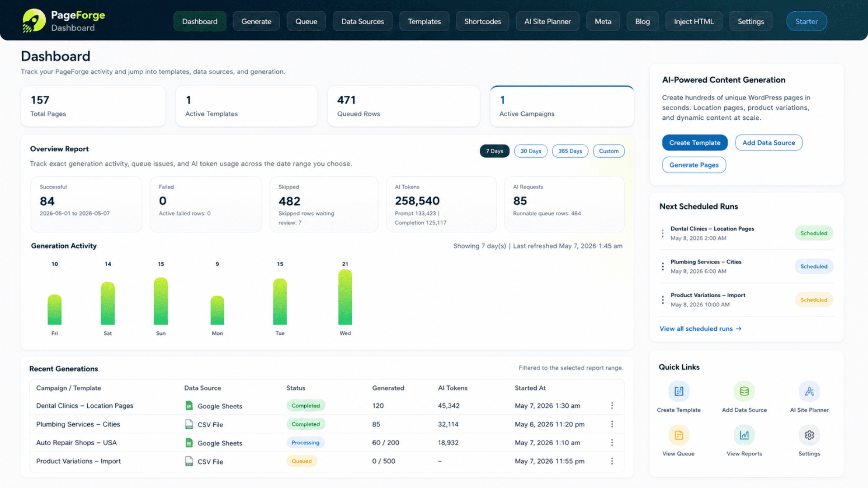Viewport: 868px width, 488px height.
Task: Open the View Queue quick link icon
Action: (x=679, y=435)
